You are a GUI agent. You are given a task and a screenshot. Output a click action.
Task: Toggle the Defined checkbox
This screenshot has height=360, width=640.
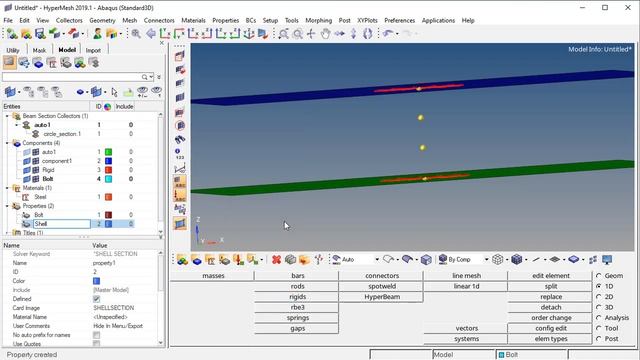click(x=96, y=299)
